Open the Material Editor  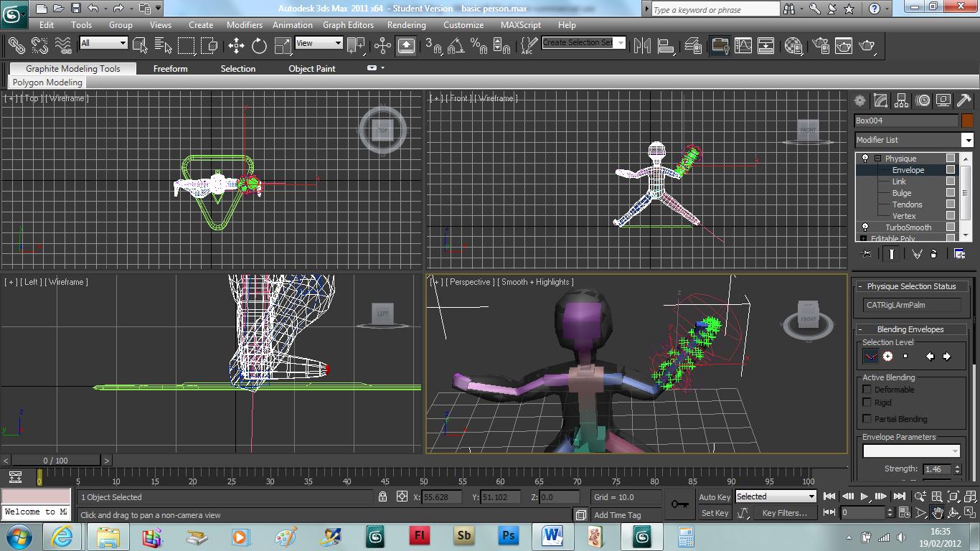click(793, 46)
